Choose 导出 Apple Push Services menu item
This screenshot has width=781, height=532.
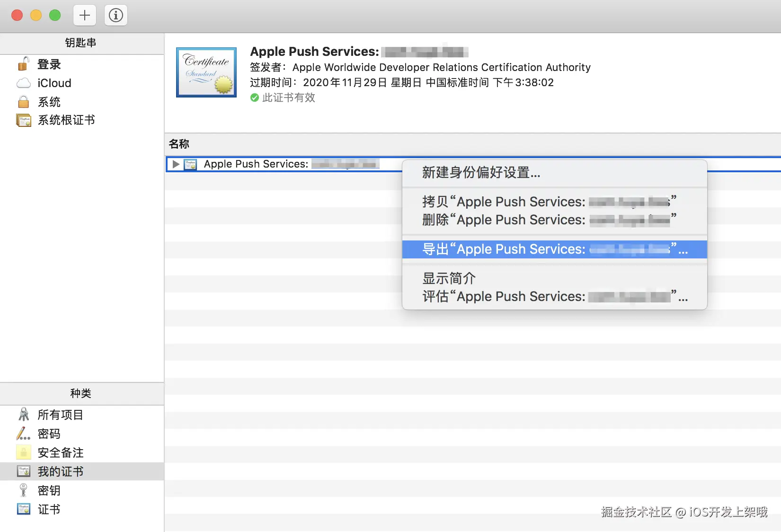555,249
